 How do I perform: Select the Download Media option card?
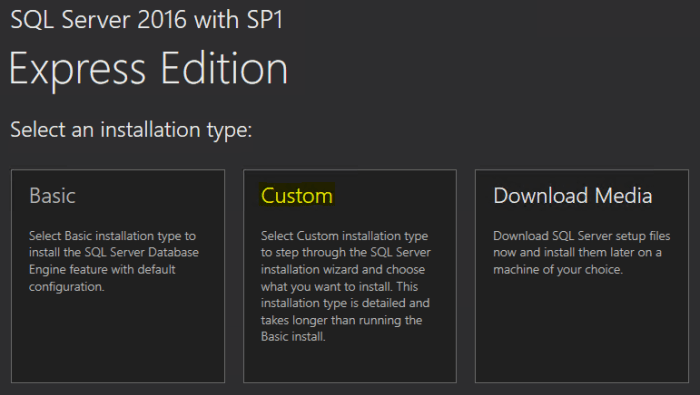[582, 276]
